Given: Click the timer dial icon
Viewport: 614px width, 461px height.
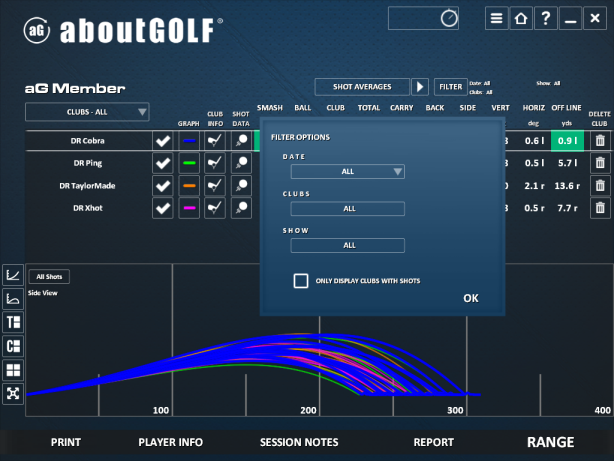Looking at the screenshot, I should pyautogui.click(x=449, y=18).
